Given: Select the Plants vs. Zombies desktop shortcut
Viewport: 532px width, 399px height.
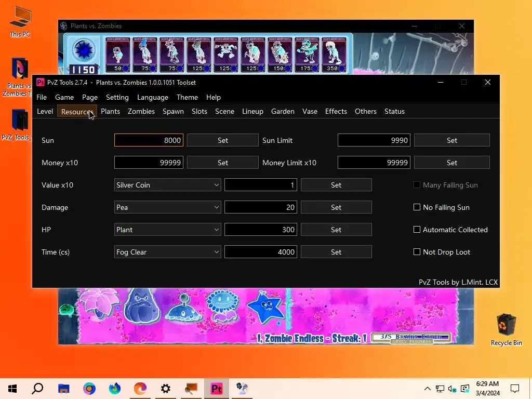Looking at the screenshot, I should (x=19, y=77).
